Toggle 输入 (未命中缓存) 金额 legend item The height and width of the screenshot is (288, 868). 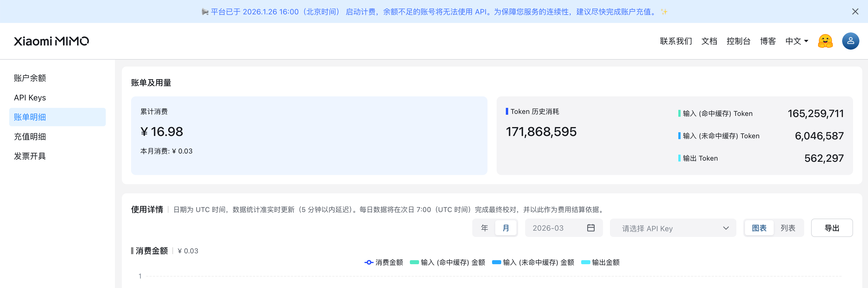tap(533, 262)
